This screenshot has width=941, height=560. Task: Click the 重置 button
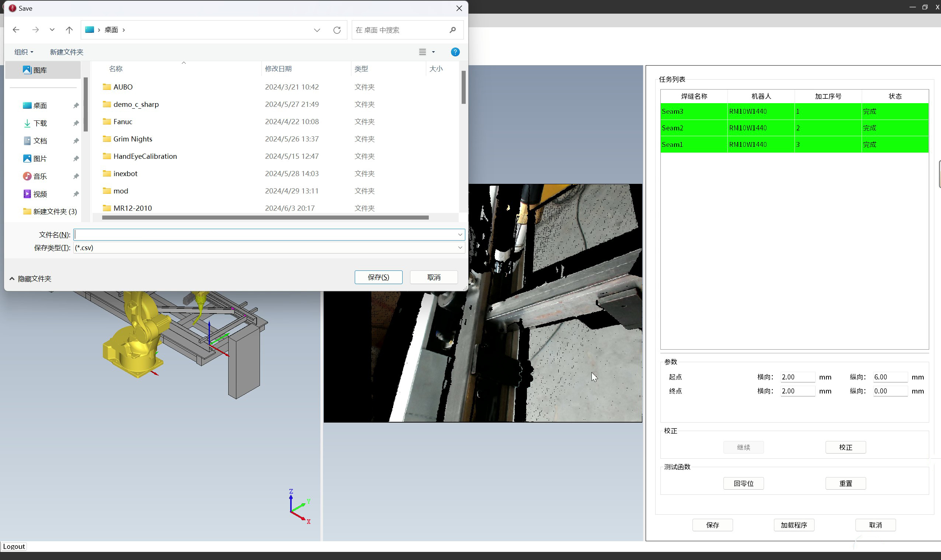click(x=845, y=484)
